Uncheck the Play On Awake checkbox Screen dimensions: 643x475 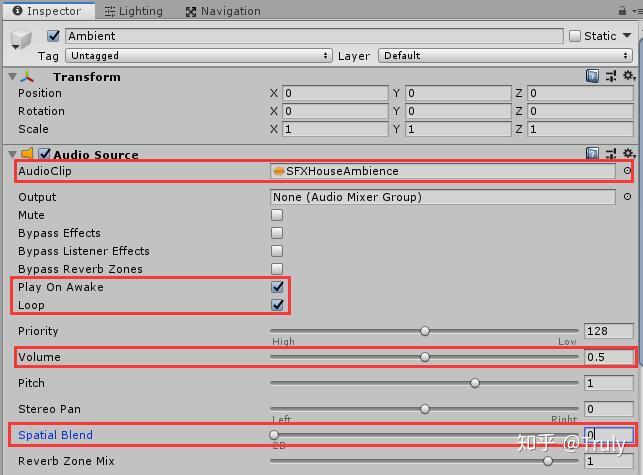(x=277, y=287)
